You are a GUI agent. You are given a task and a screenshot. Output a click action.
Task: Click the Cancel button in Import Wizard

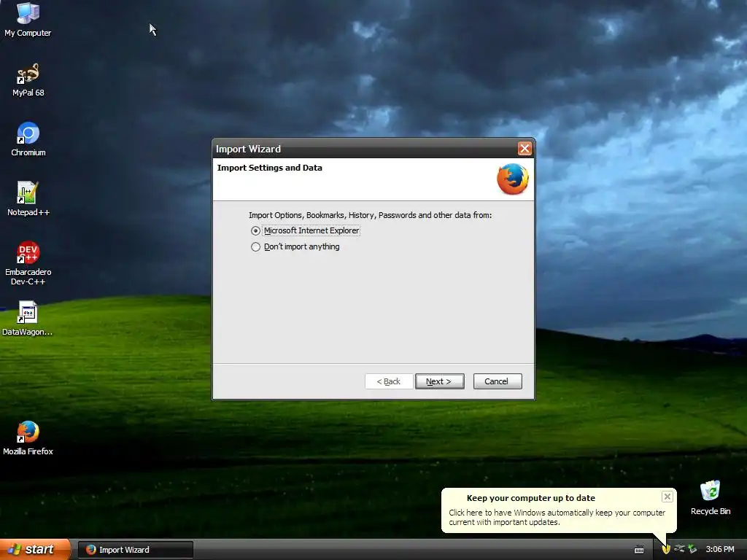pyautogui.click(x=498, y=381)
